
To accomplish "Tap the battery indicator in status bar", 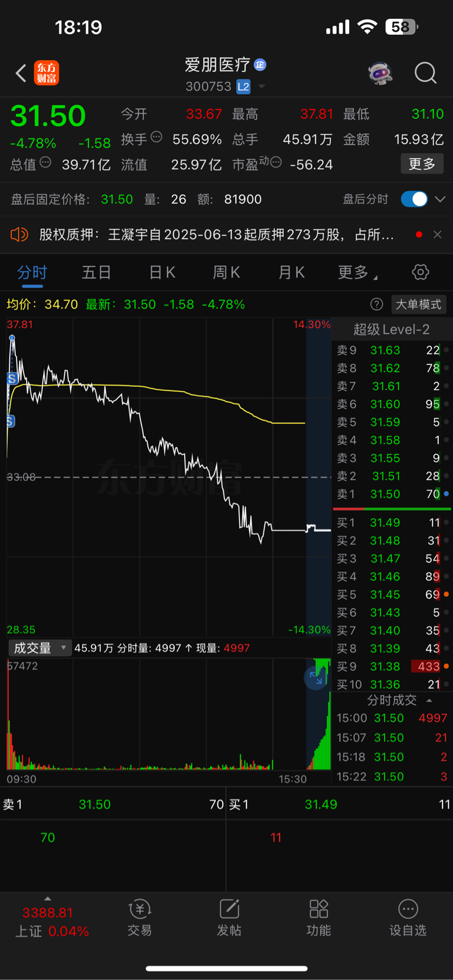I will pos(402,27).
